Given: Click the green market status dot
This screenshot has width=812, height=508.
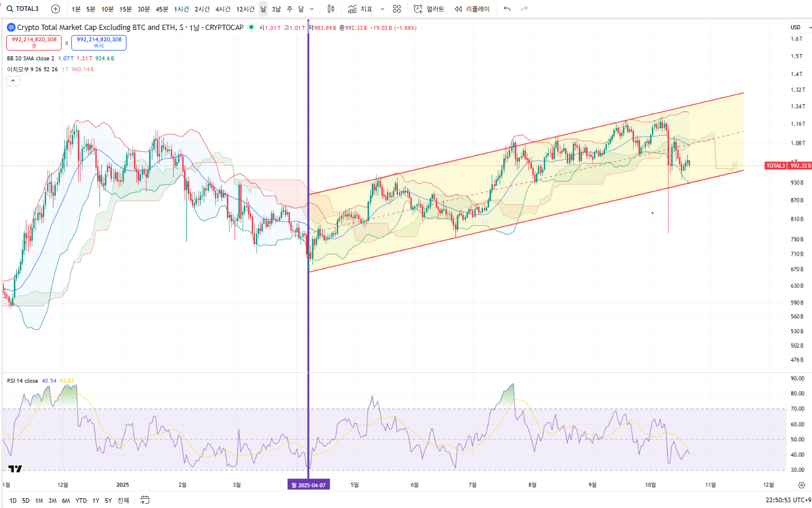Looking at the screenshot, I should click(251, 27).
